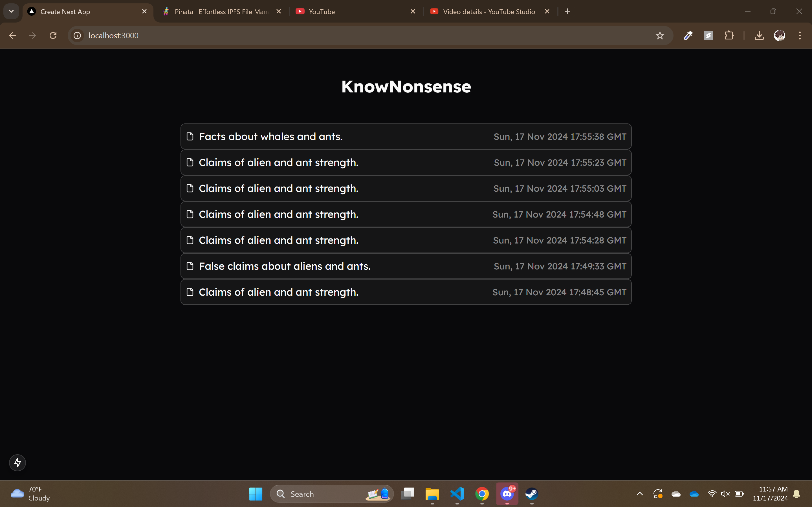Click the site information icon
The width and height of the screenshot is (812, 507).
(77, 36)
